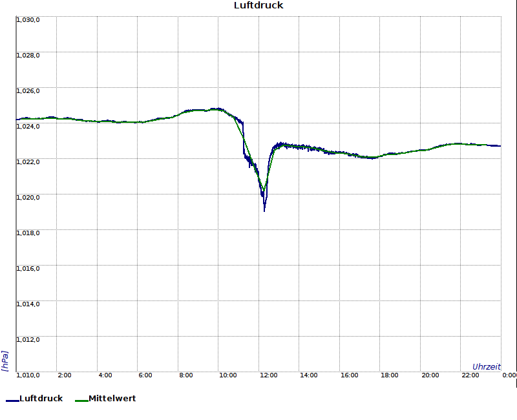Click the 1,018,0 y-axis value
This screenshot has height=420, width=517.
point(28,233)
